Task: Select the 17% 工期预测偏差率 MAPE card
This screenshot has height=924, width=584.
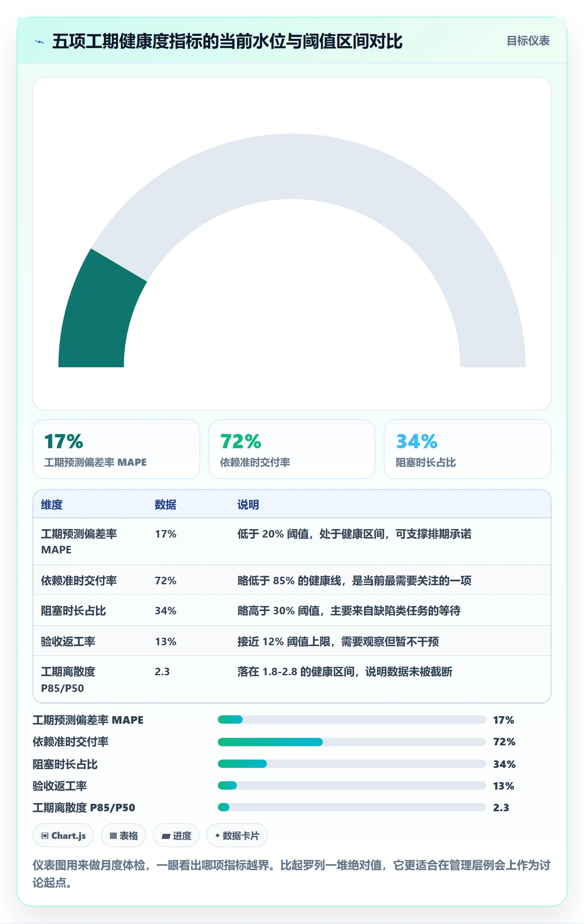Action: (x=116, y=449)
